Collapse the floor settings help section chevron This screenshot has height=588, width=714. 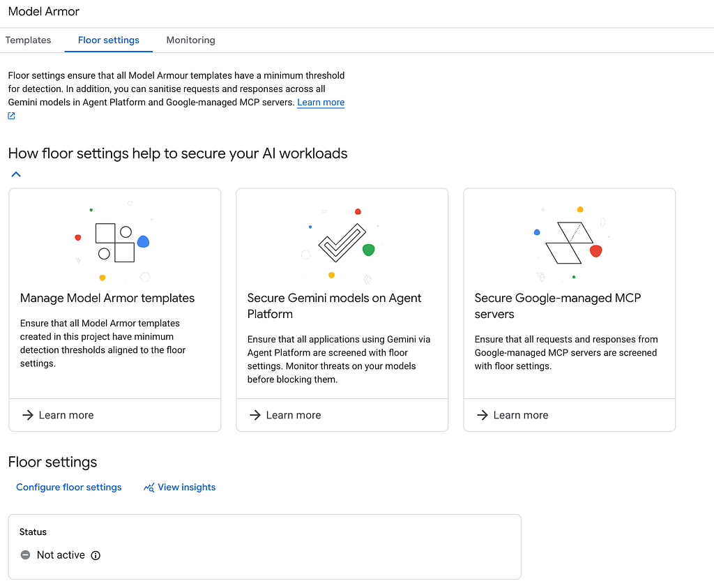coord(16,174)
